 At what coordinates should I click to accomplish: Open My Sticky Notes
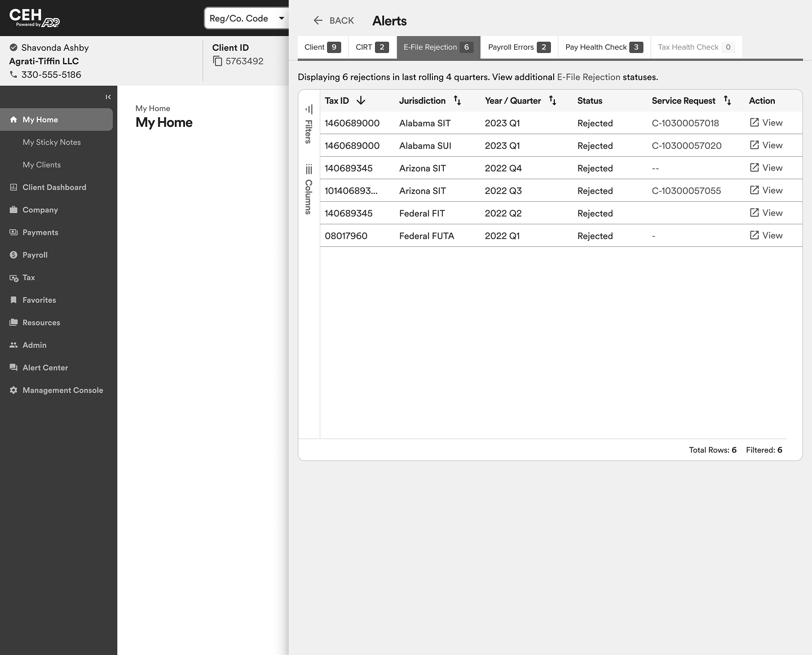click(x=51, y=142)
